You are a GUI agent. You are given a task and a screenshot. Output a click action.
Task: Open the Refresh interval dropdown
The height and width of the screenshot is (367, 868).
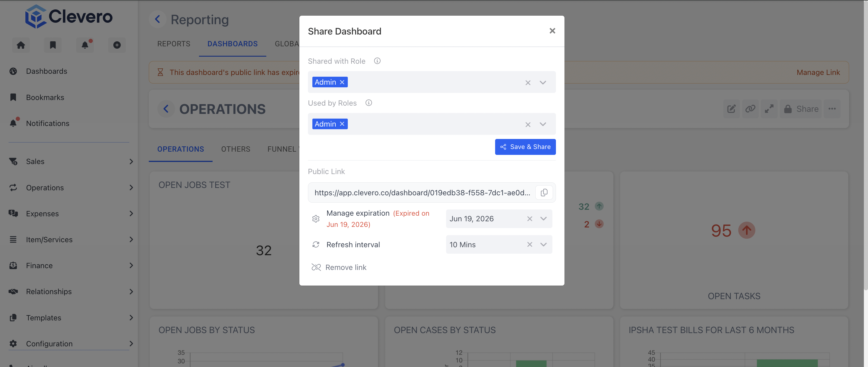click(x=544, y=245)
